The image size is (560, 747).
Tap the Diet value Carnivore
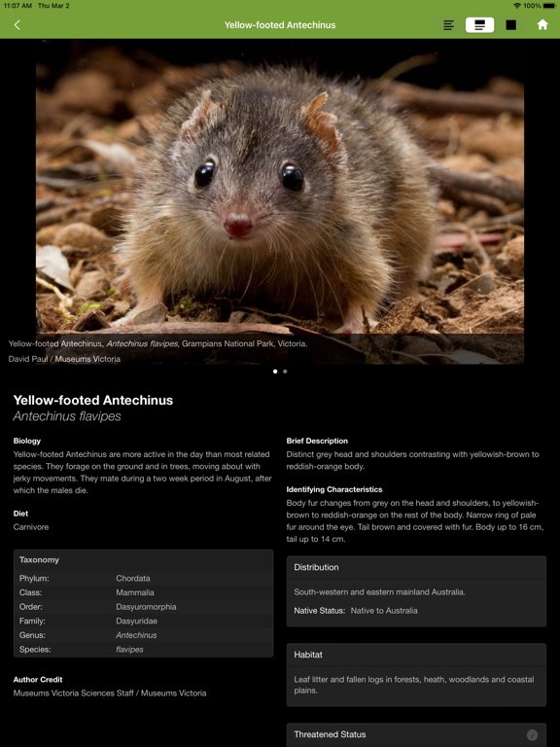click(x=31, y=527)
